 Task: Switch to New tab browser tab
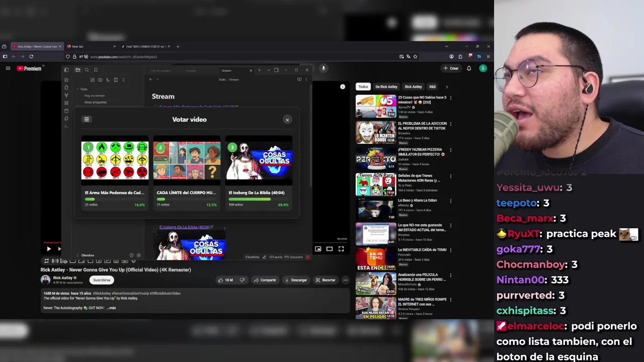click(91, 46)
